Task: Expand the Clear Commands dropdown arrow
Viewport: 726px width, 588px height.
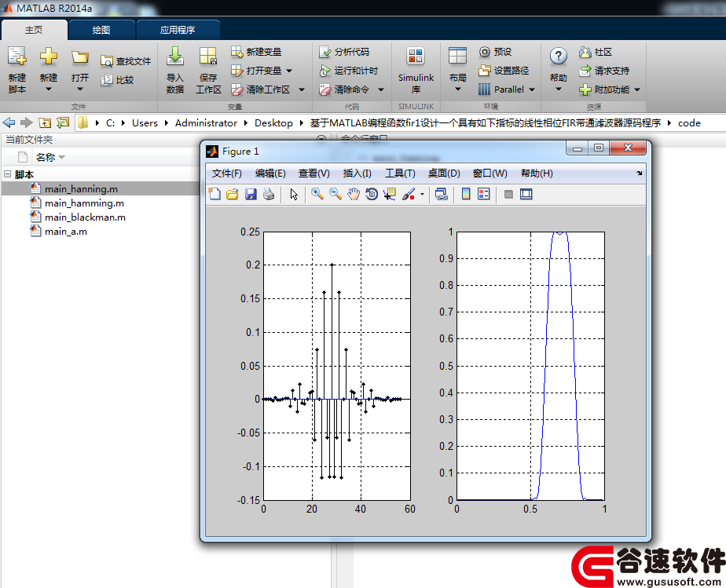Action: point(381,89)
